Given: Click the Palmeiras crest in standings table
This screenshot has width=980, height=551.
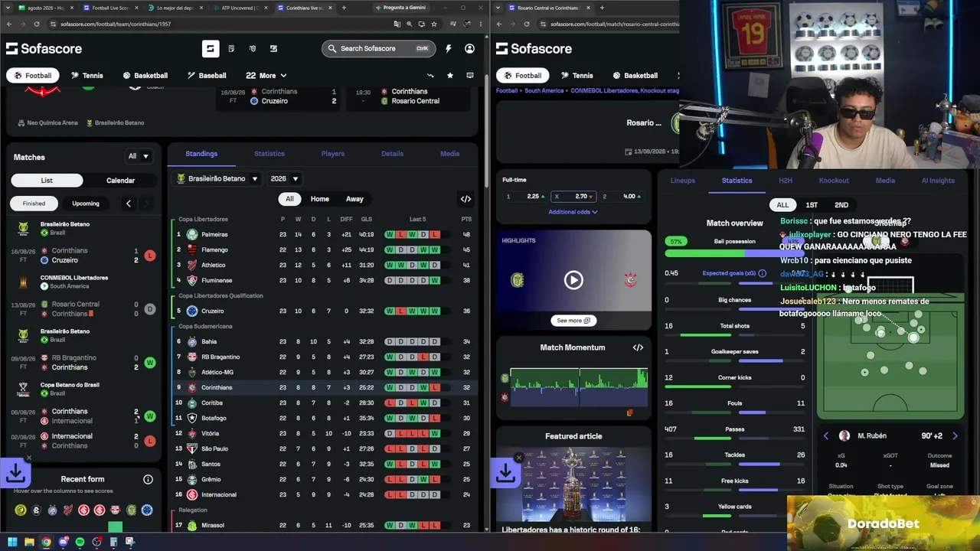Looking at the screenshot, I should point(192,234).
